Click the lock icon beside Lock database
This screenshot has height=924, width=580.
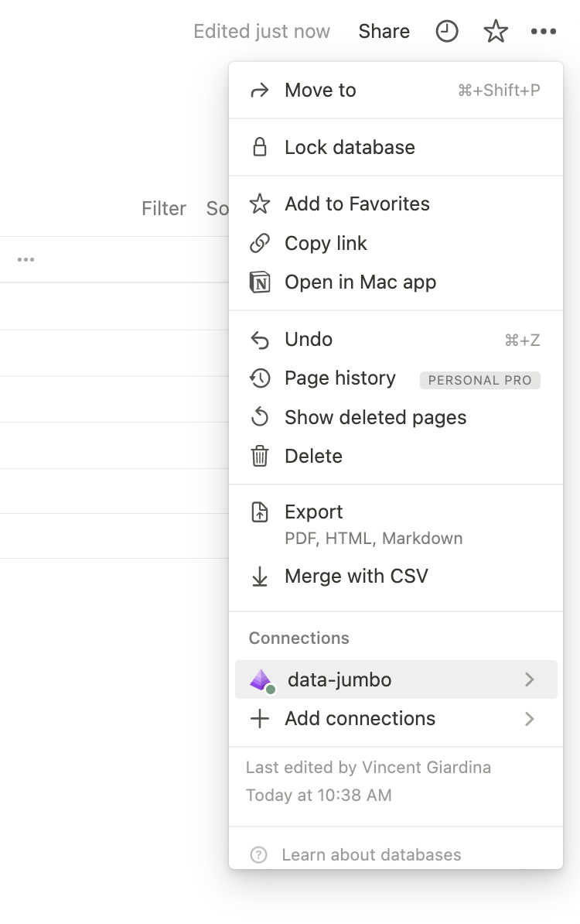[x=260, y=147]
